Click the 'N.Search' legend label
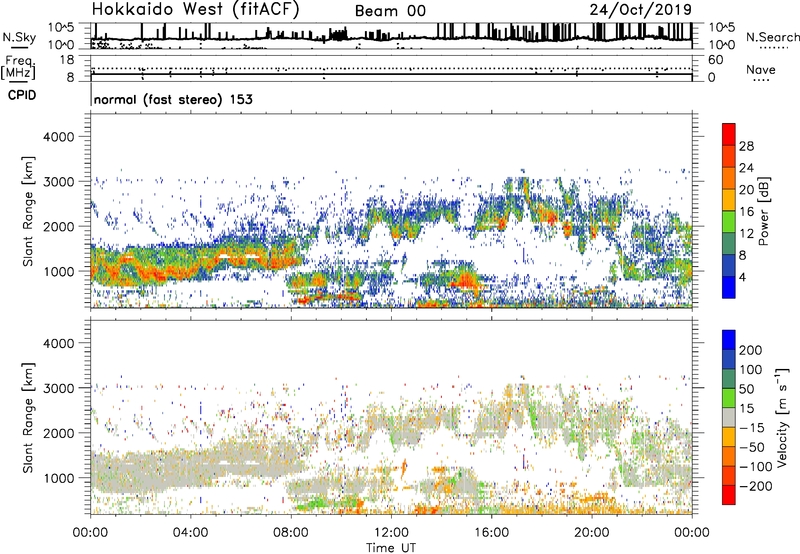The height and width of the screenshot is (554, 800). coord(772,37)
